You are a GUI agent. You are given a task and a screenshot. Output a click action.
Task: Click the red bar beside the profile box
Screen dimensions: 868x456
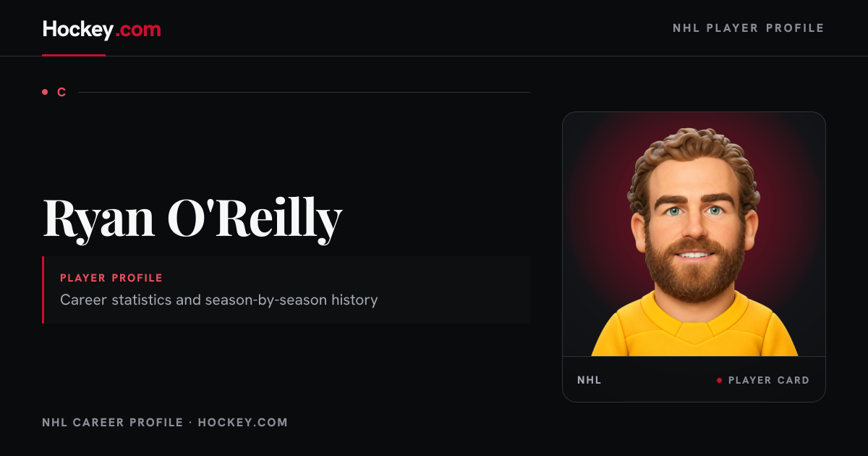(43, 290)
